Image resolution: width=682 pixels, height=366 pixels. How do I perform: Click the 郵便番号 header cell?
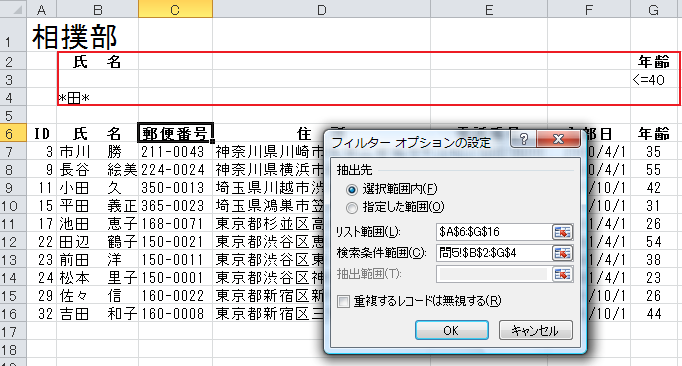(175, 134)
